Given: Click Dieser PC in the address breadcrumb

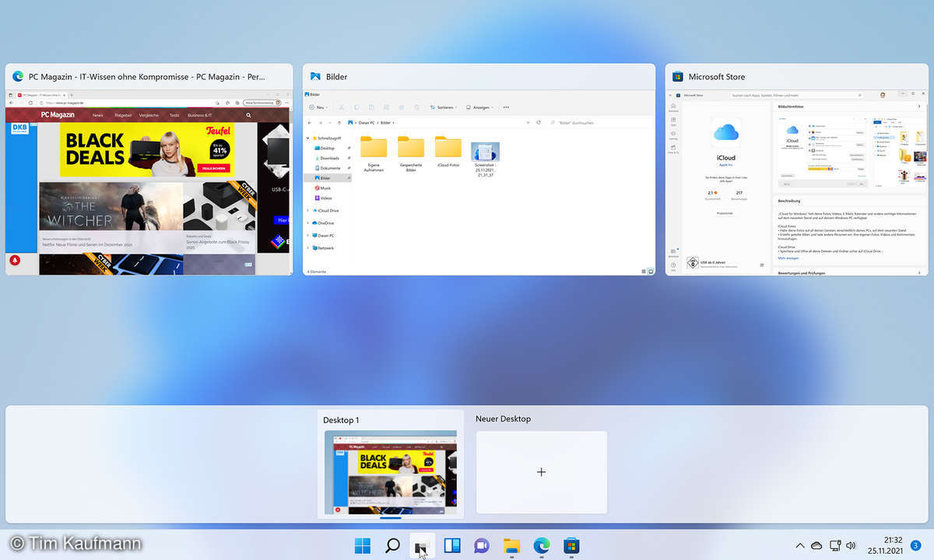Looking at the screenshot, I should coord(366,123).
